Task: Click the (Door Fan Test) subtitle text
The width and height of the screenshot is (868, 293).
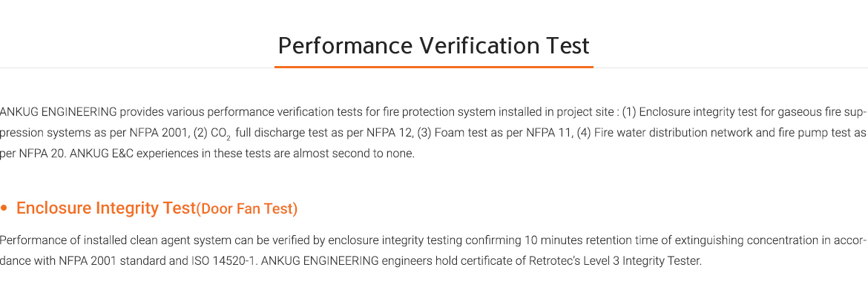Action: 247,209
